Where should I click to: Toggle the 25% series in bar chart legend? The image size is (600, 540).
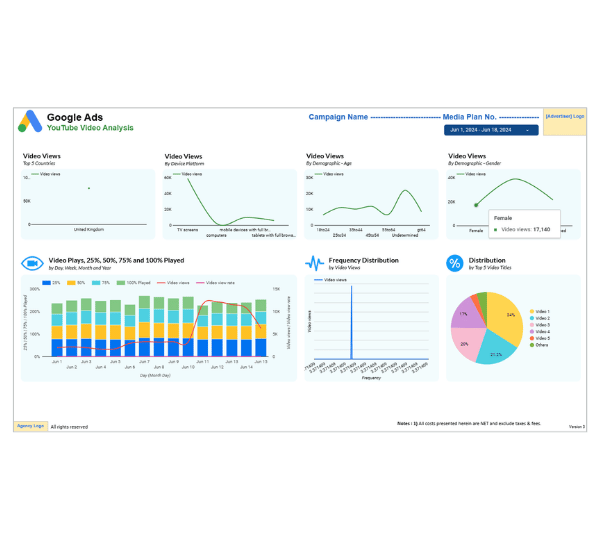pos(51,283)
